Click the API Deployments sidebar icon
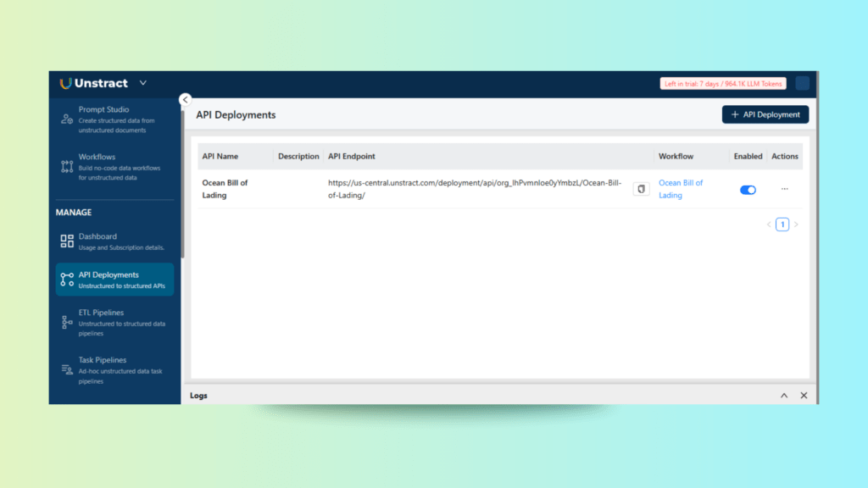Image resolution: width=868 pixels, height=488 pixels. coord(67,280)
